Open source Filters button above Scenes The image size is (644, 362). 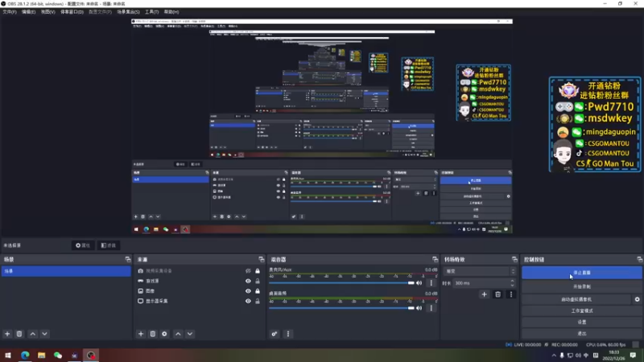109,245
